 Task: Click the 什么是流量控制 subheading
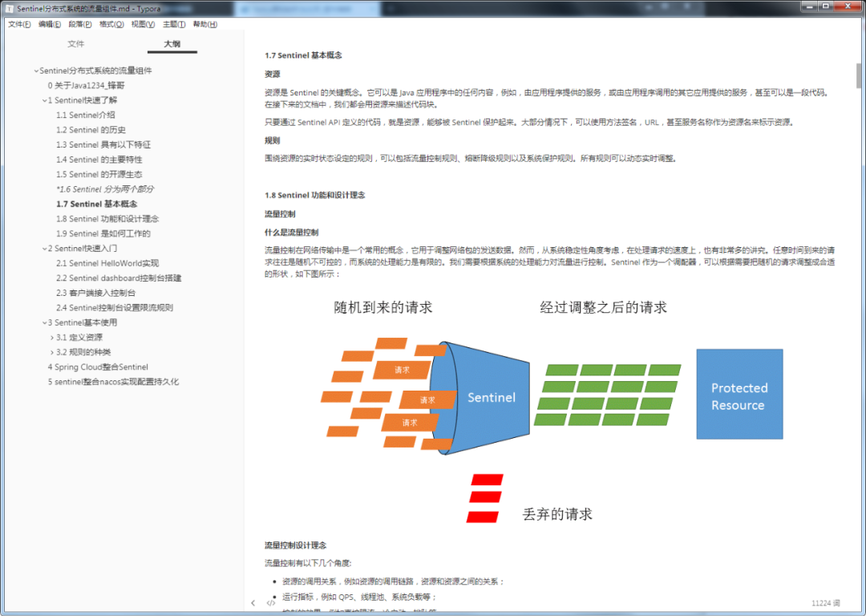point(292,233)
